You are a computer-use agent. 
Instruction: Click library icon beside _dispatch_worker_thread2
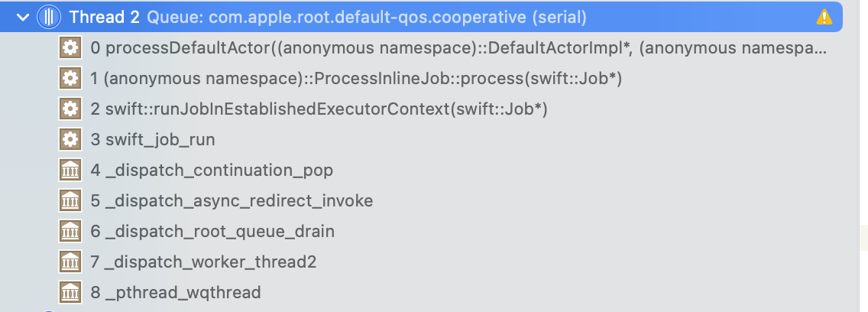coord(70,262)
